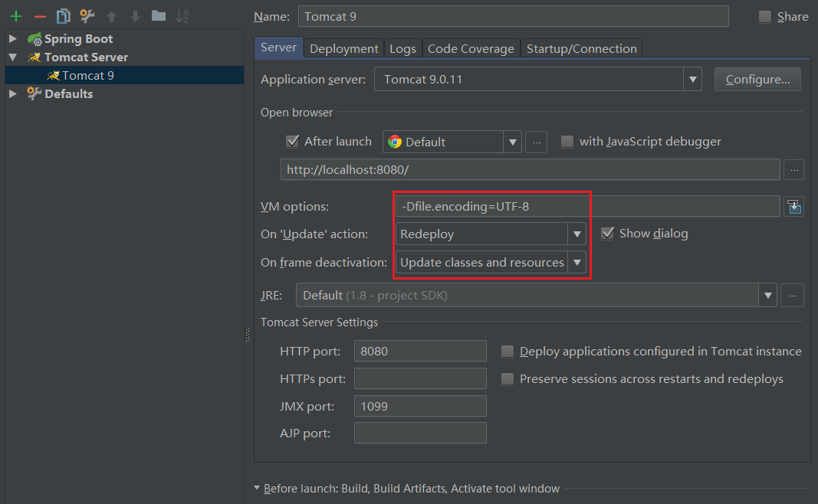Viewport: 818px width, 504px height.
Task: Expand the Defaults tree node
Action: (x=13, y=93)
